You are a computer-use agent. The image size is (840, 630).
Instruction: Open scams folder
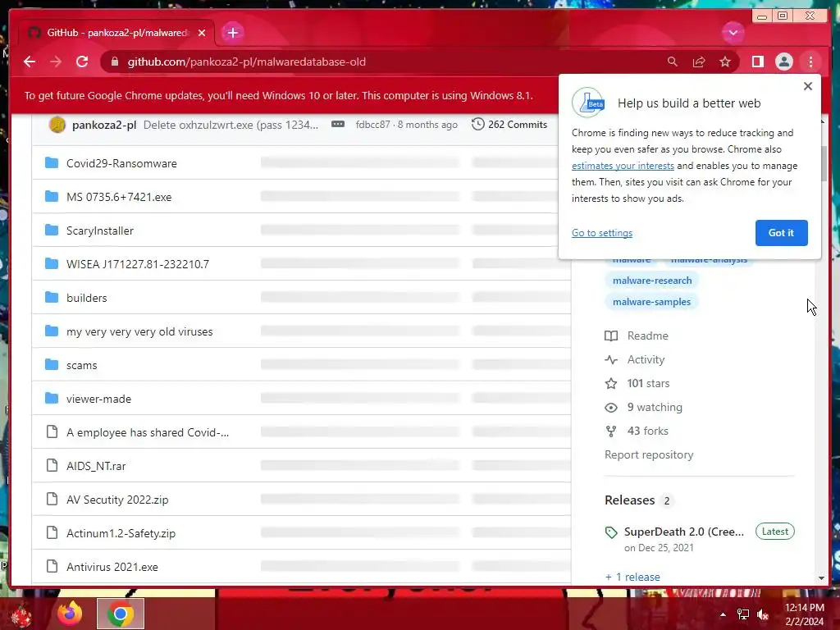(x=81, y=365)
